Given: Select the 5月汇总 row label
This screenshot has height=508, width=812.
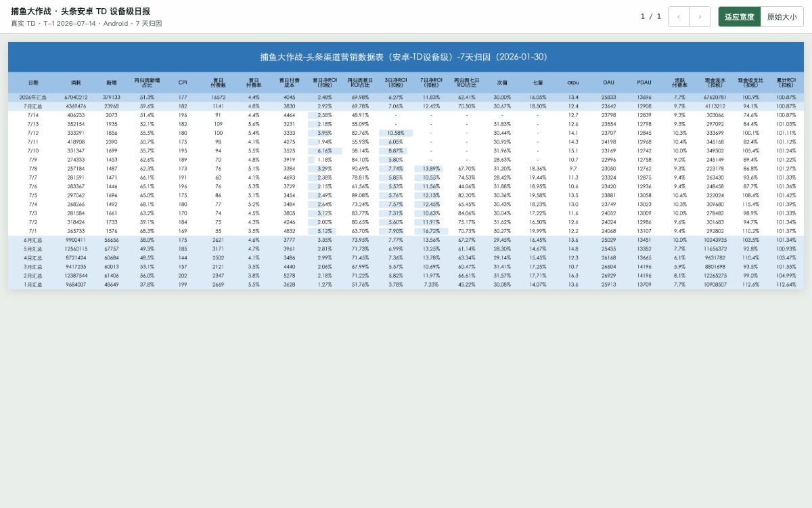Looking at the screenshot, I should 33,249.
